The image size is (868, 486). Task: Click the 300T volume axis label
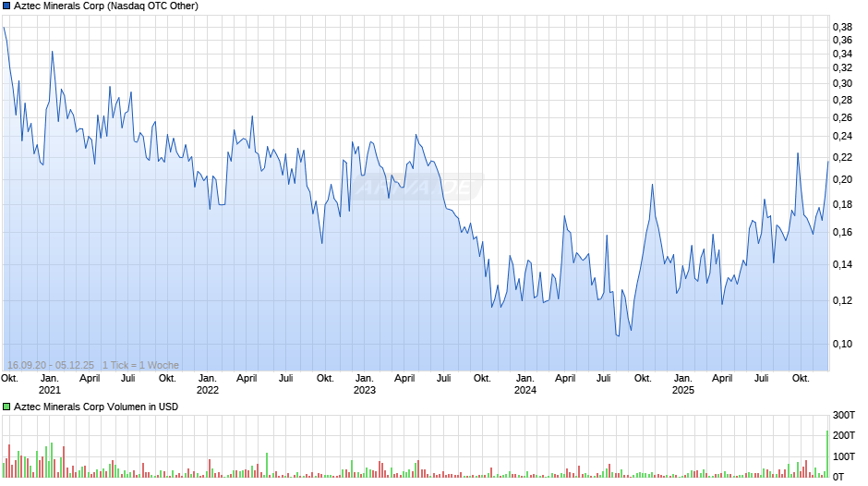[x=844, y=415]
